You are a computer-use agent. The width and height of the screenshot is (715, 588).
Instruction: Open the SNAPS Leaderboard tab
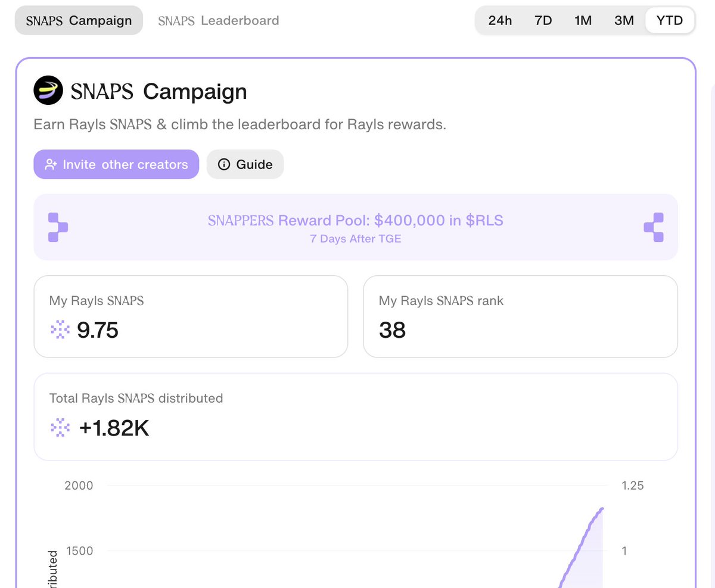tap(218, 20)
